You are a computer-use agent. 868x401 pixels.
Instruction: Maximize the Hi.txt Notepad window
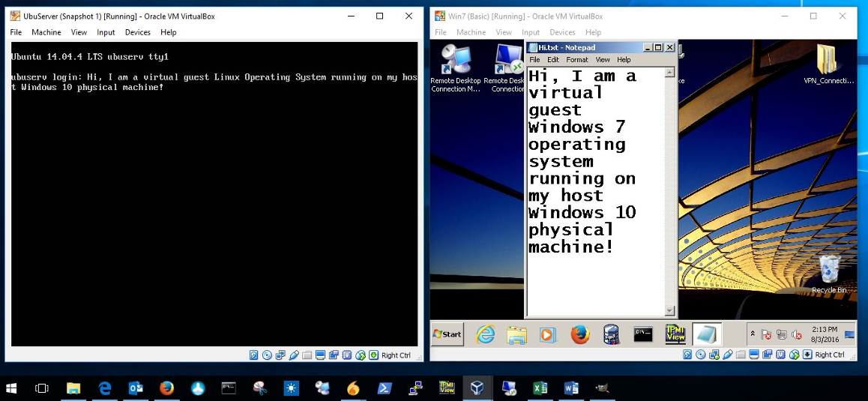point(658,48)
